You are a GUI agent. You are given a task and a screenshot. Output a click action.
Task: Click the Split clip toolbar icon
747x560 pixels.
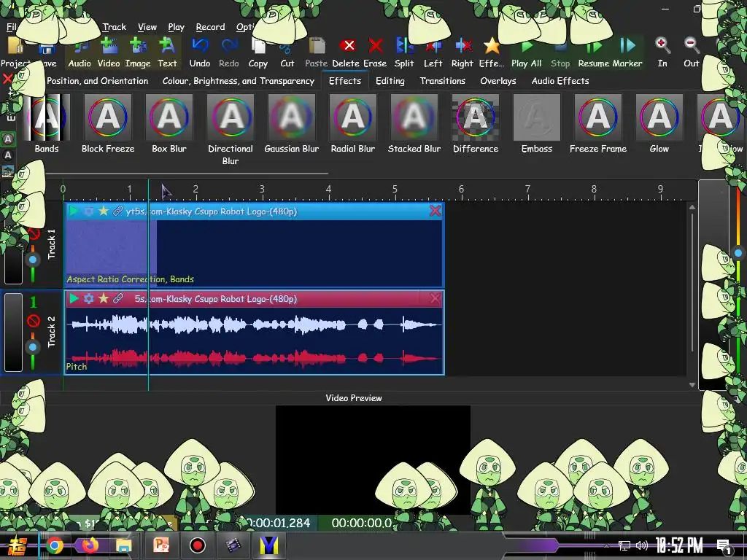(404, 52)
